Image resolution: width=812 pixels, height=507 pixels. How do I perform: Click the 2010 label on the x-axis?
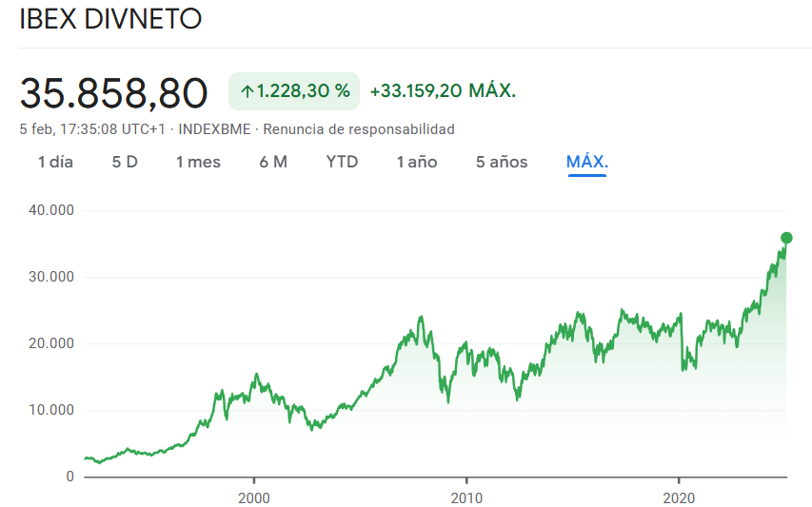[466, 497]
